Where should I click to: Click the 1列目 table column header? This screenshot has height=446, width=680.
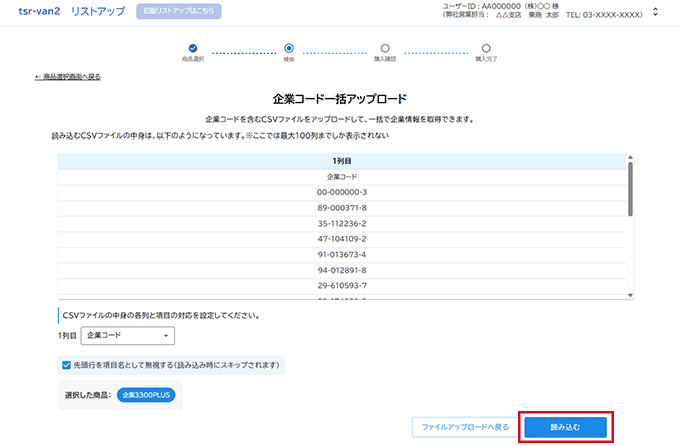(342, 160)
